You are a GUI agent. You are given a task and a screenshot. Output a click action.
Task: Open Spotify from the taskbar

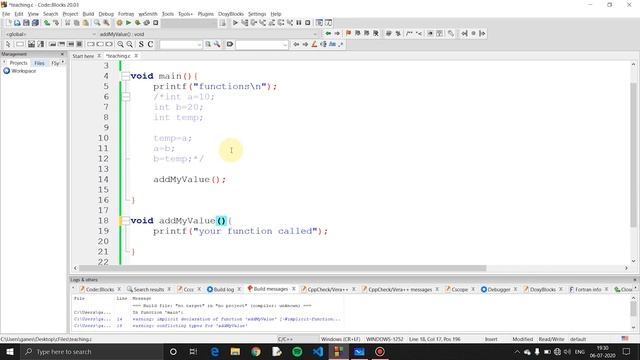click(x=297, y=351)
